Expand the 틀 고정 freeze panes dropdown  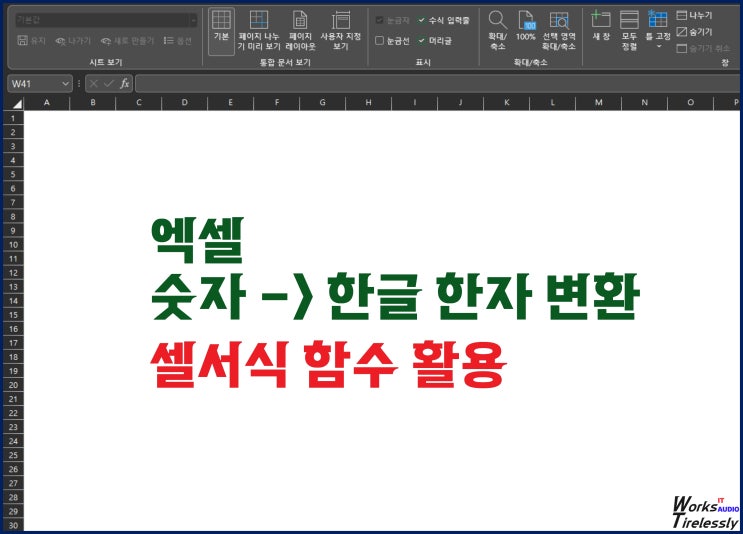tap(659, 46)
